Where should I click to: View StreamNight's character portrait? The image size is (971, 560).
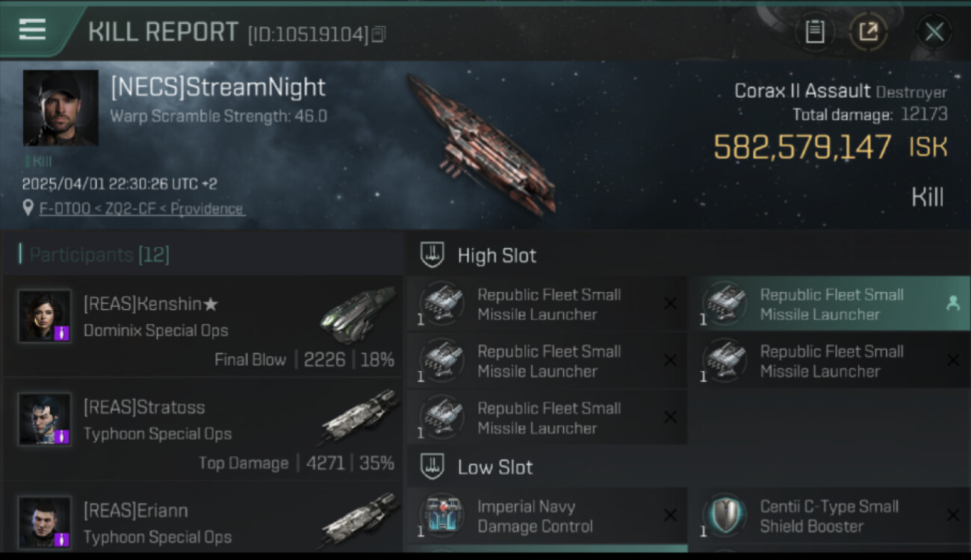61,108
